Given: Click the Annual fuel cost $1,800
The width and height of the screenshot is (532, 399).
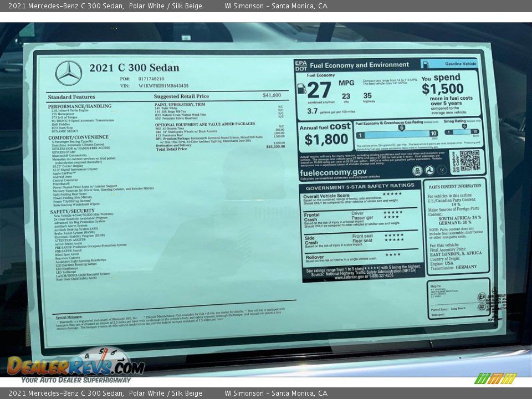Looking at the screenshot, I should pyautogui.click(x=326, y=140).
